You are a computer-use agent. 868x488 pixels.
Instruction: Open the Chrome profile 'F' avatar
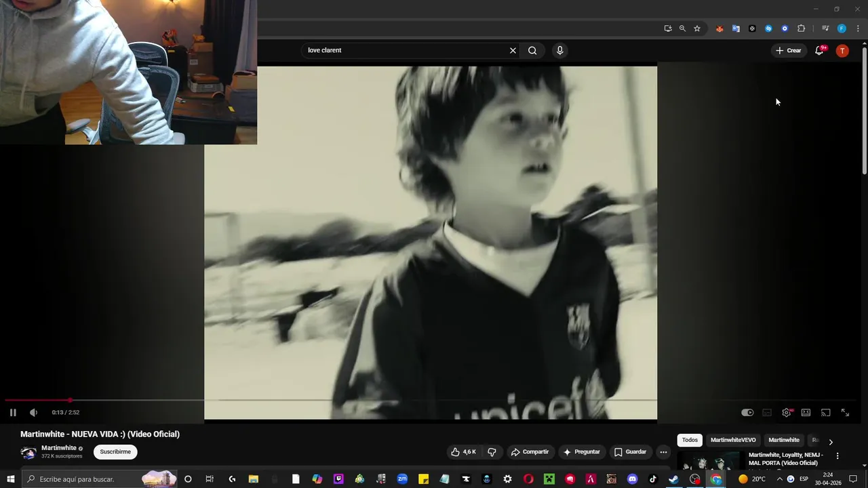(842, 28)
